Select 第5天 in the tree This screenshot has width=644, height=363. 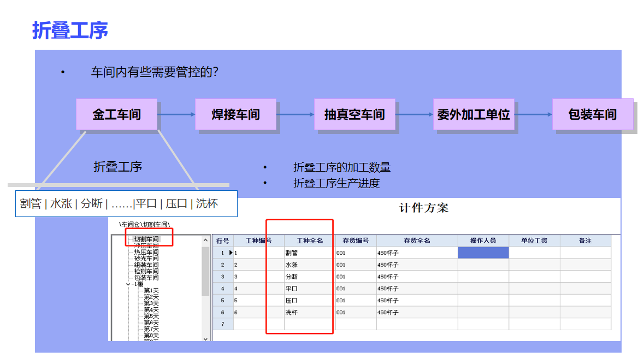[151, 316]
